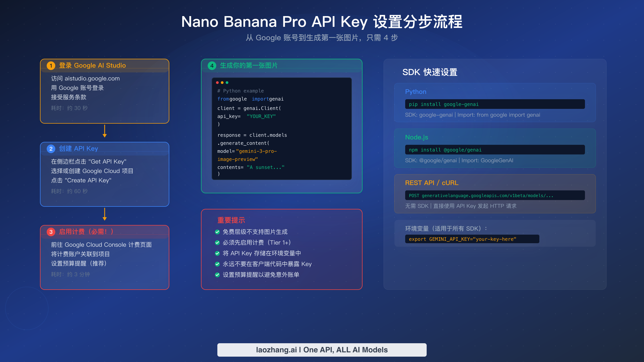
Task: Click the aistudio.google.com text in step 1
Action: click(92, 78)
